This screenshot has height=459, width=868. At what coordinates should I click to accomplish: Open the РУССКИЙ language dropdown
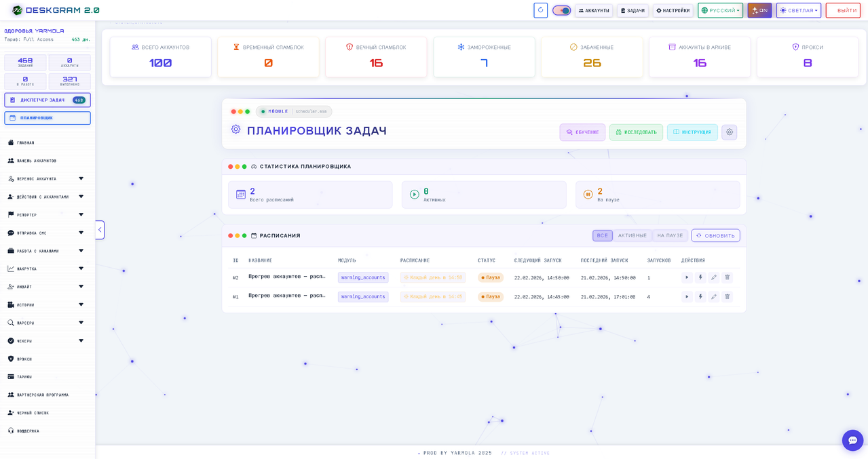pos(720,10)
